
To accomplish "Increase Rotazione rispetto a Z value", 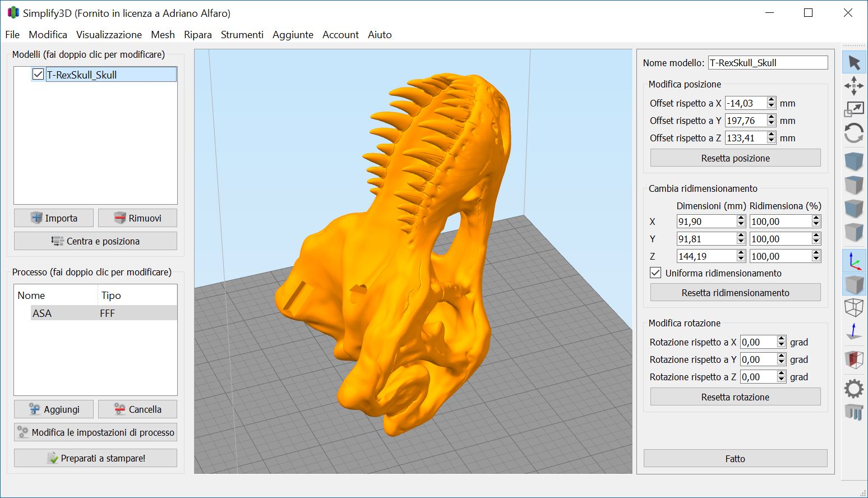I will [x=782, y=374].
